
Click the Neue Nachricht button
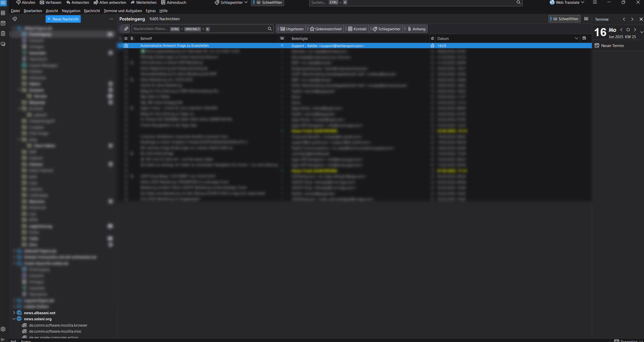pos(63,19)
